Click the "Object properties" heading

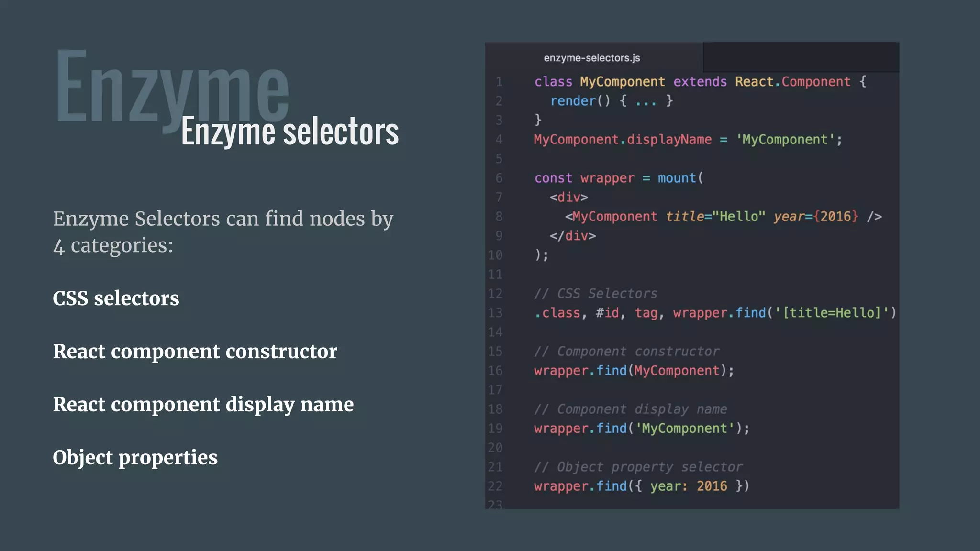pyautogui.click(x=135, y=458)
